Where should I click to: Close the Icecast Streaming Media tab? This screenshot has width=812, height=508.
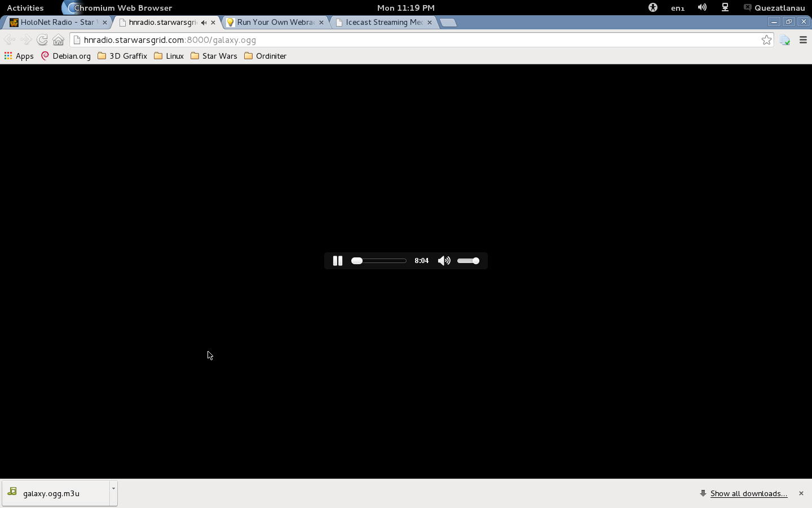430,23
